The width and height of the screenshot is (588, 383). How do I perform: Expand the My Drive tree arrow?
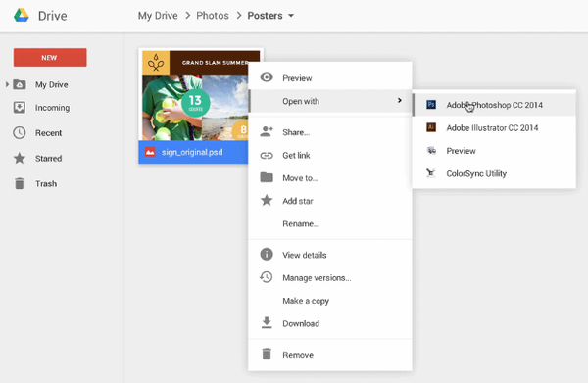[x=7, y=84]
